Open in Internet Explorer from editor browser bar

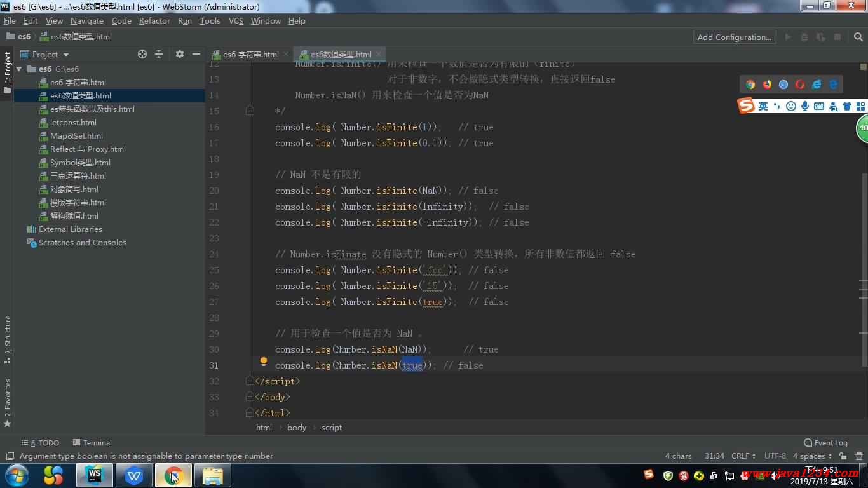point(817,85)
